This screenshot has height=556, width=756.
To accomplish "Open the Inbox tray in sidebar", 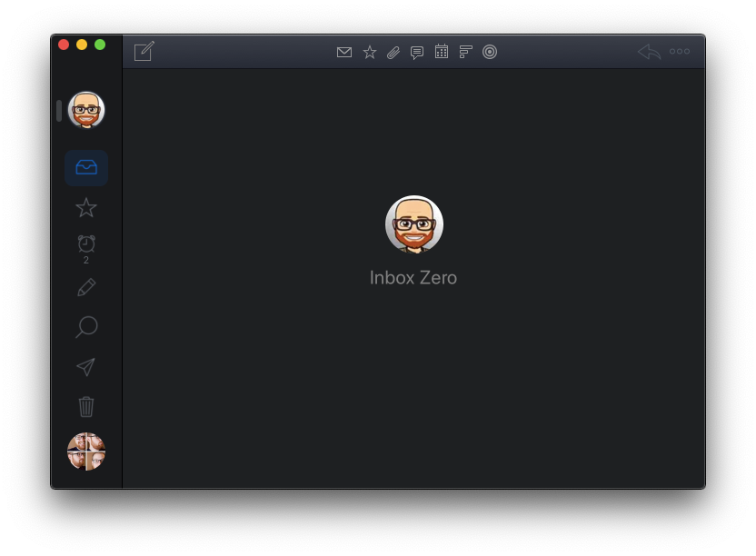I will (86, 167).
